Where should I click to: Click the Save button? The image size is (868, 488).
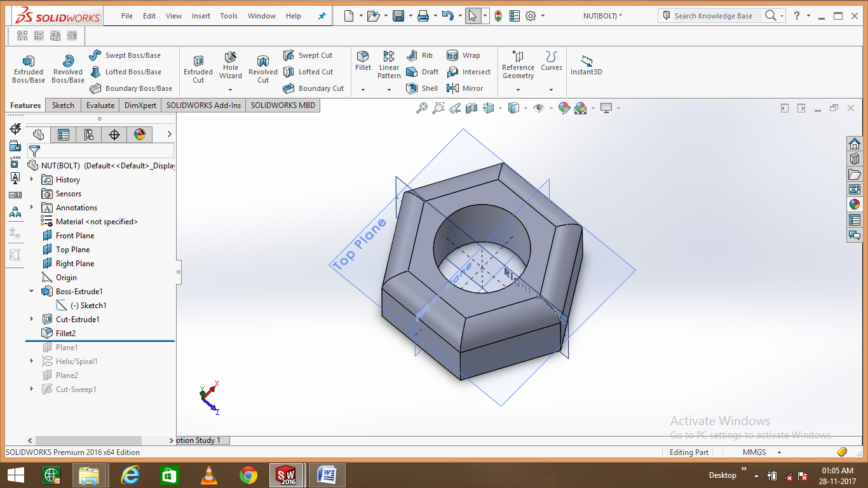(396, 15)
